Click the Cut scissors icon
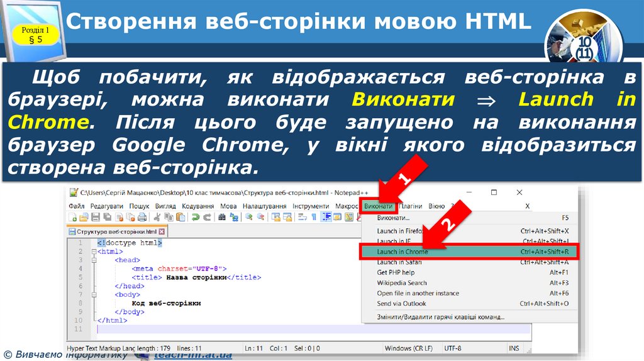Image resolution: width=644 pixels, height=361 pixels. click(157, 217)
